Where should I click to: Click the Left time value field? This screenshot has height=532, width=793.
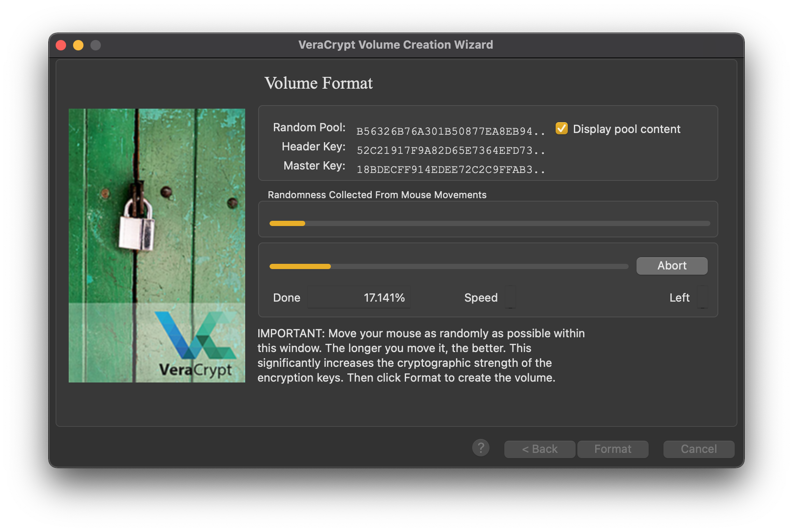(702, 297)
